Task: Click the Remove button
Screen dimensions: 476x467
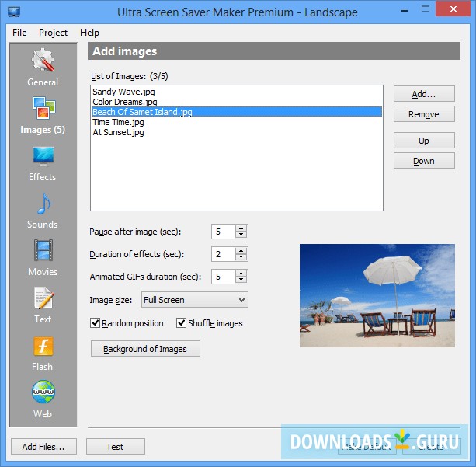Action: point(424,114)
